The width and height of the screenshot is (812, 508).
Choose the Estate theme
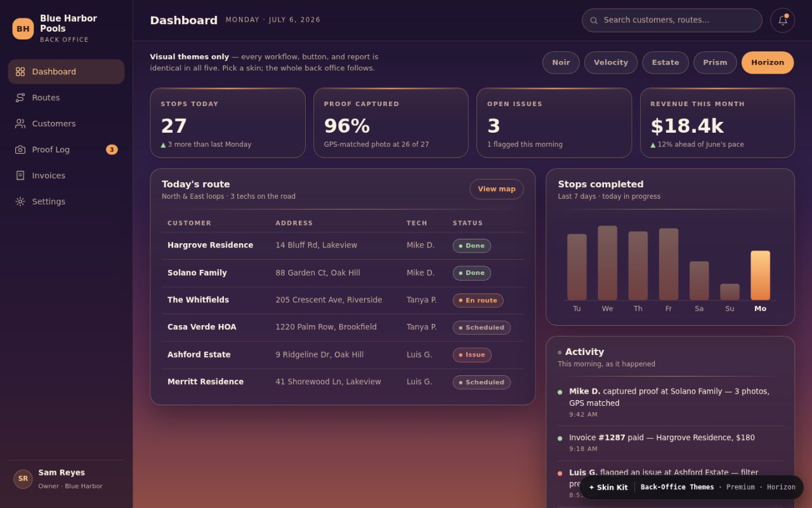pyautogui.click(x=665, y=63)
